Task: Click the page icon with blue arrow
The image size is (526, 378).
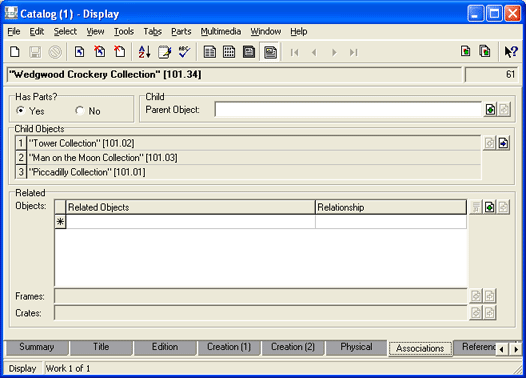Action: 80,52
